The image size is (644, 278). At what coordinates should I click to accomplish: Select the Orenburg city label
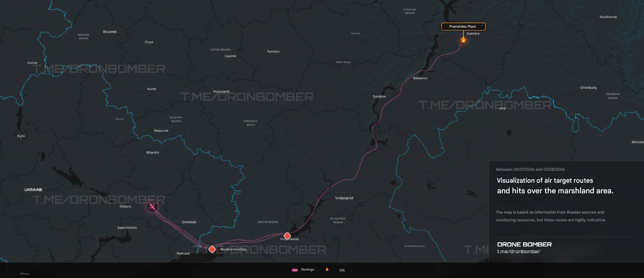[588, 88]
